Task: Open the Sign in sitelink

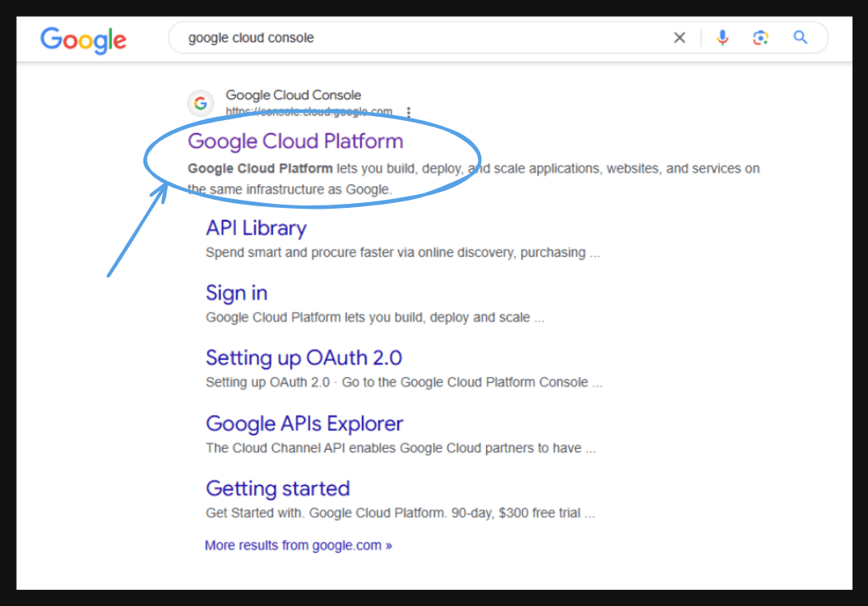Action: tap(236, 293)
